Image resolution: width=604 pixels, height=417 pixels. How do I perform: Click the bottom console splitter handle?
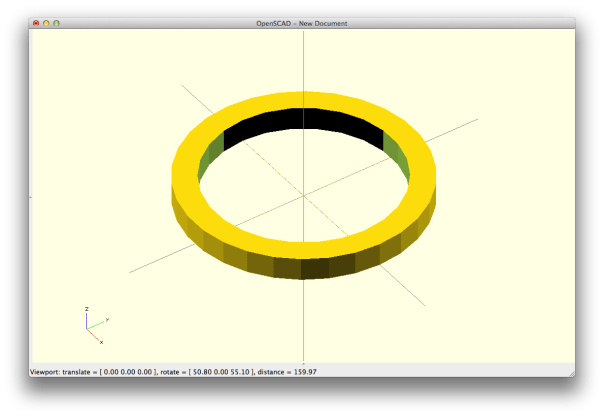[x=301, y=364]
